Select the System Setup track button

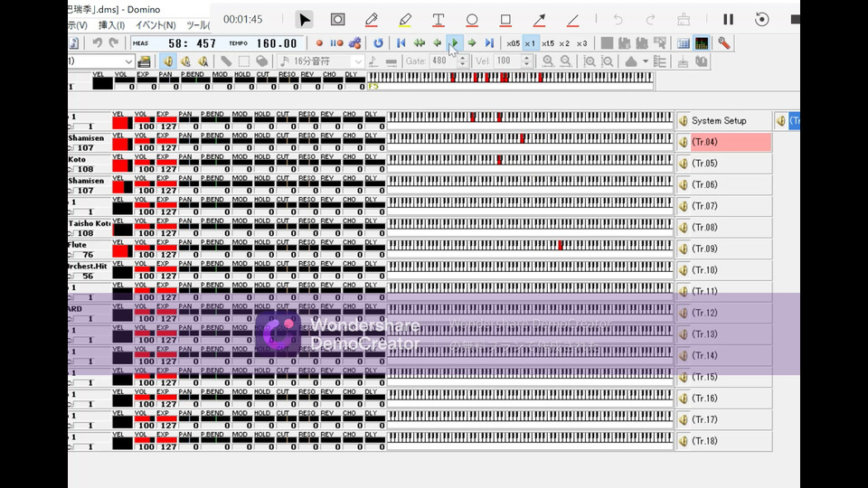pos(731,120)
